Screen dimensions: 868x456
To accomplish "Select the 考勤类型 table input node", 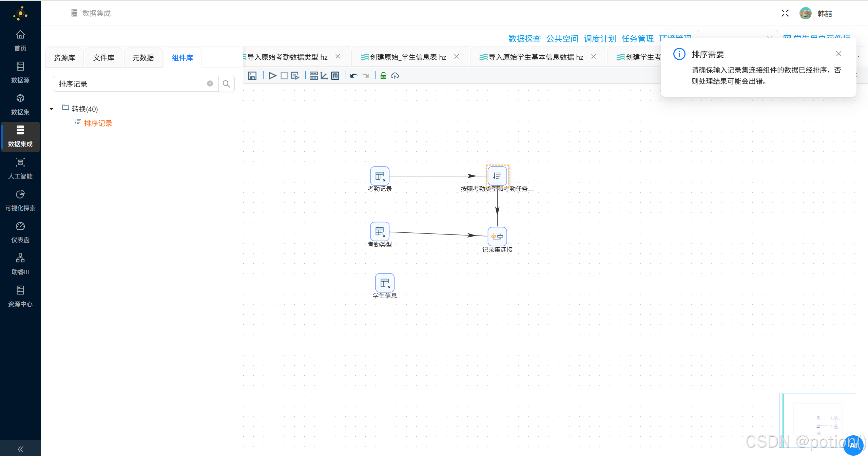I will pos(380,231).
